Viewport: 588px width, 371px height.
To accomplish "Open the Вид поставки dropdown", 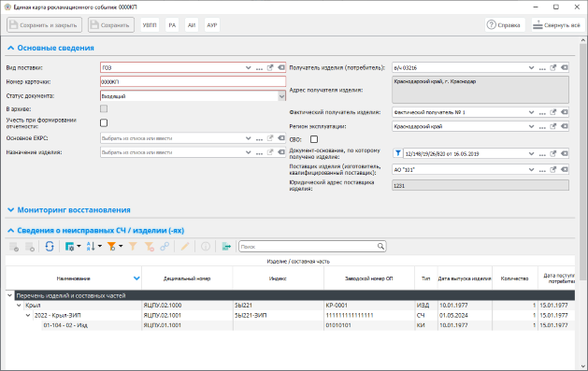I will tap(249, 68).
